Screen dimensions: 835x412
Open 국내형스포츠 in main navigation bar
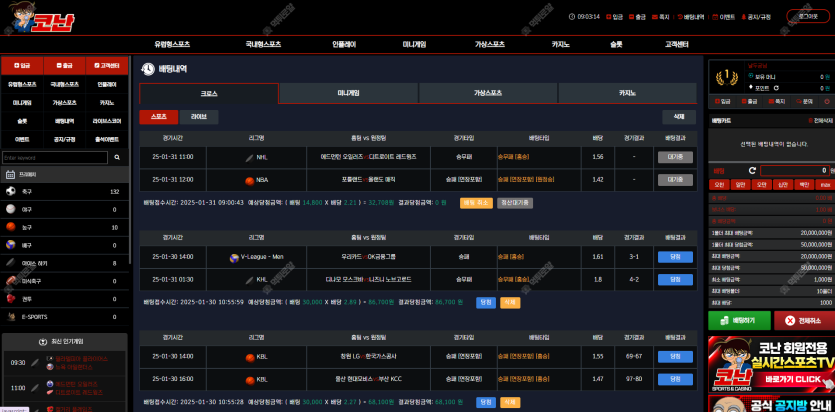coord(263,45)
